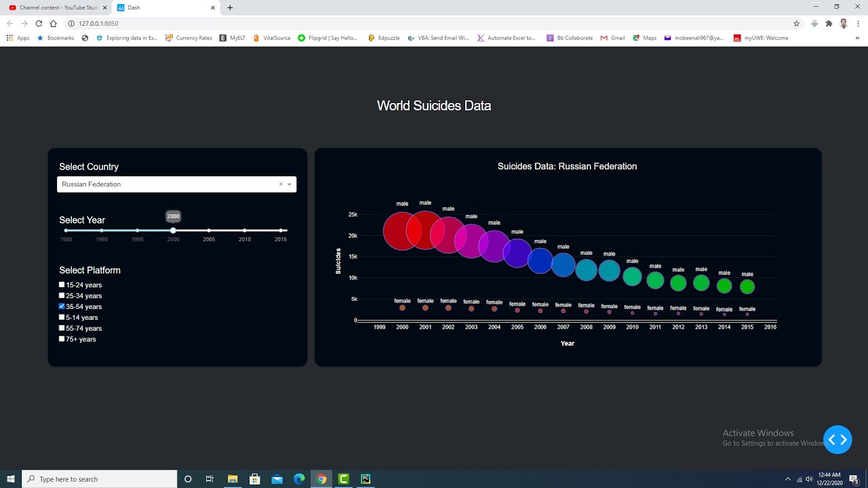Clear Russian Federation with the x button

click(x=280, y=184)
